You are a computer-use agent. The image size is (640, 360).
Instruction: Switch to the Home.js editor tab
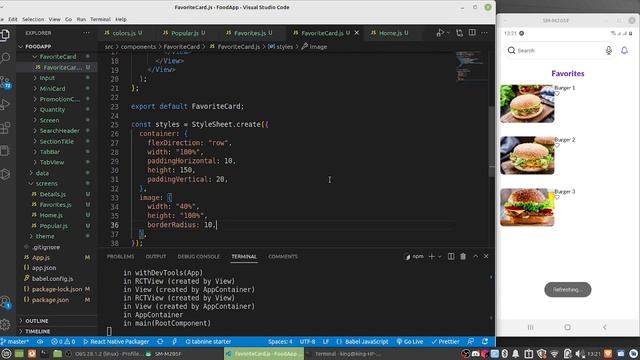click(x=391, y=33)
